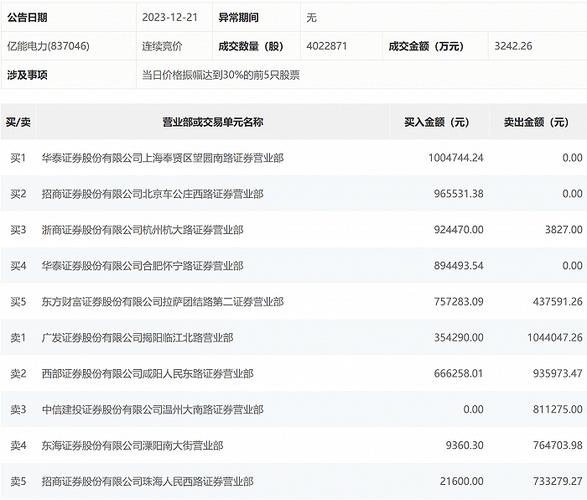Click buy amount 965531.38

click(459, 194)
